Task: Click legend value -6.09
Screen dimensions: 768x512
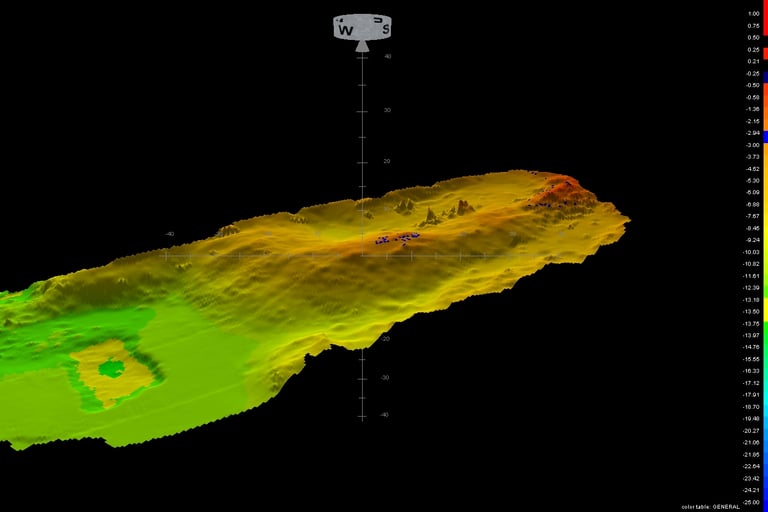Action: tap(753, 193)
